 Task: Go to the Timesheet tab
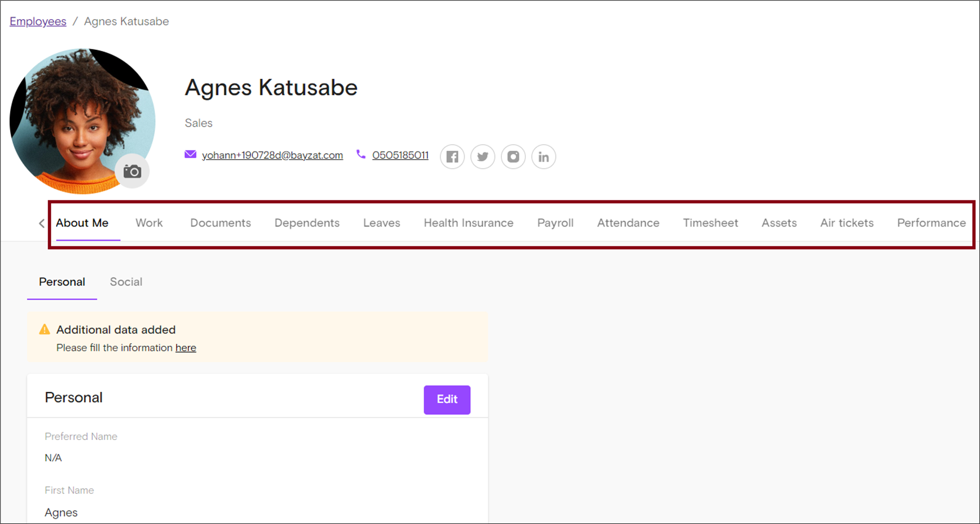click(710, 223)
